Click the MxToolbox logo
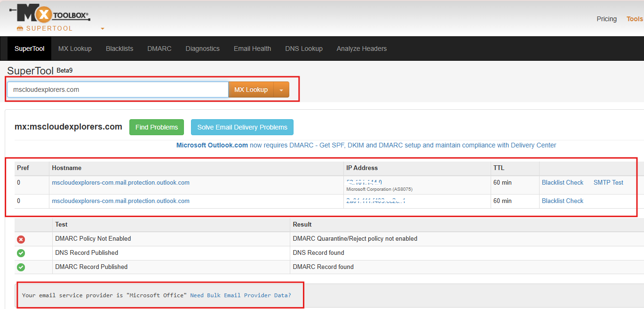 pos(50,14)
